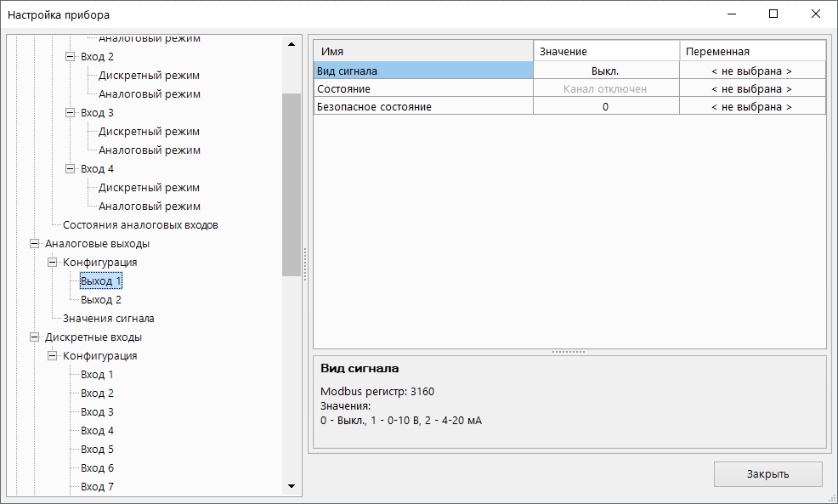Image resolution: width=838 pixels, height=504 pixels.
Task: Choose variable for Вид сигнала row
Action: tap(751, 71)
